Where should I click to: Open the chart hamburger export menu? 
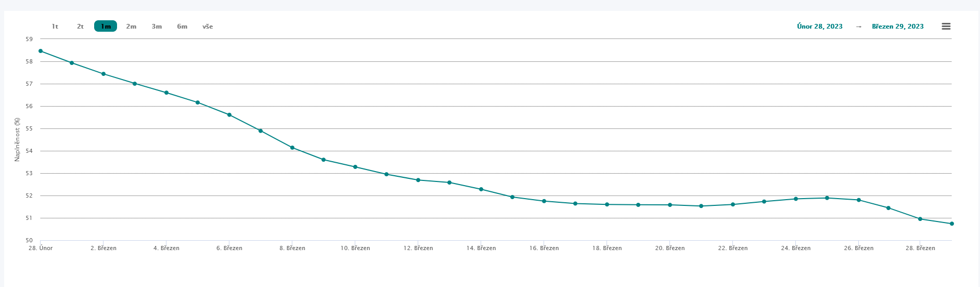coord(946,27)
